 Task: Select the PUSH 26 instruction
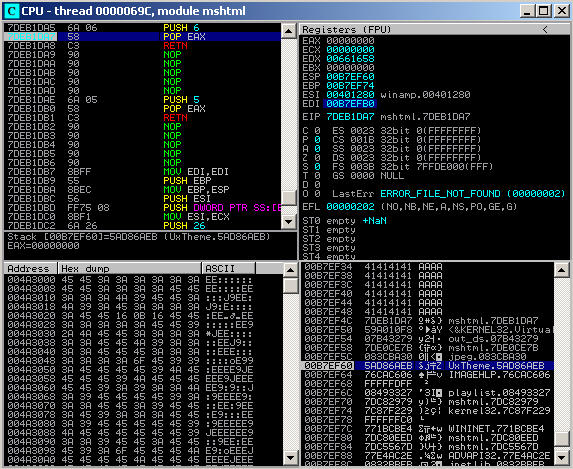pyautogui.click(x=143, y=226)
